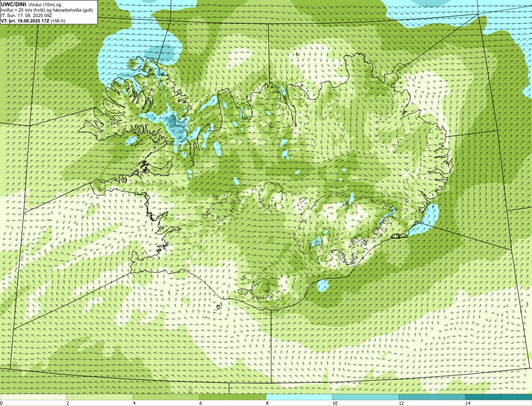Click the "UWC/DINI: Vindur (10m) og" title line

(31, 4)
